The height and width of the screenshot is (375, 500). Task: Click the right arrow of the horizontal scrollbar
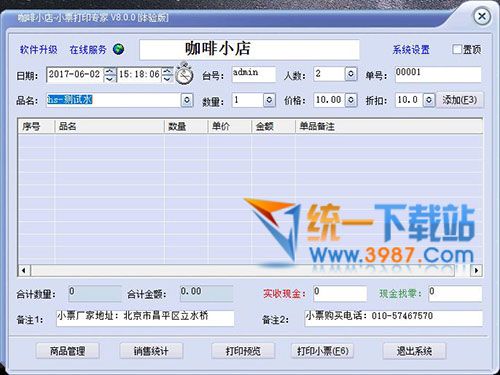(476, 270)
